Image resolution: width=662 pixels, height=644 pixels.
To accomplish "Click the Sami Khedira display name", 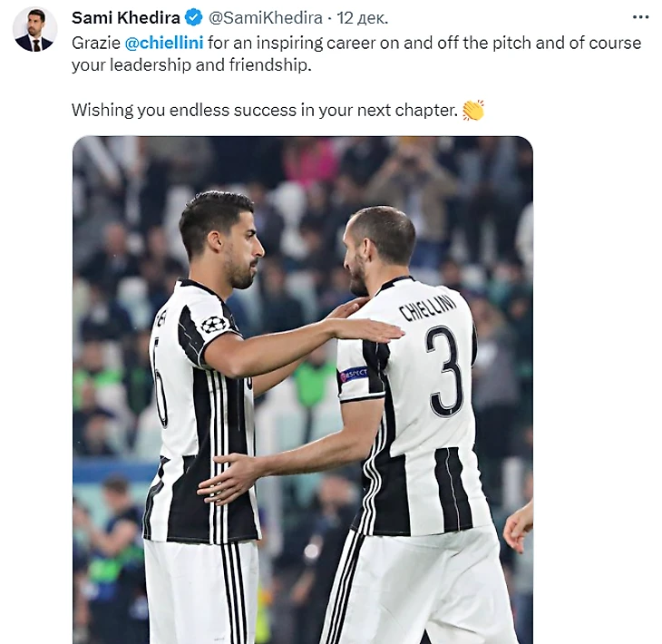I will [126, 18].
